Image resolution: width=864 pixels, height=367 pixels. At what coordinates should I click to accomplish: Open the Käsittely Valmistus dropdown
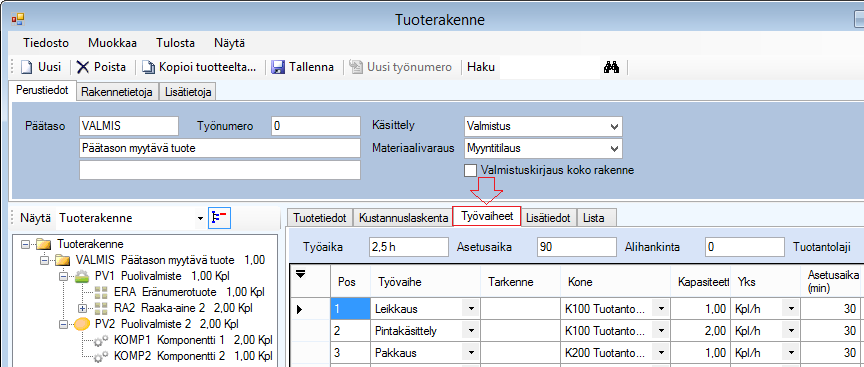coord(614,126)
